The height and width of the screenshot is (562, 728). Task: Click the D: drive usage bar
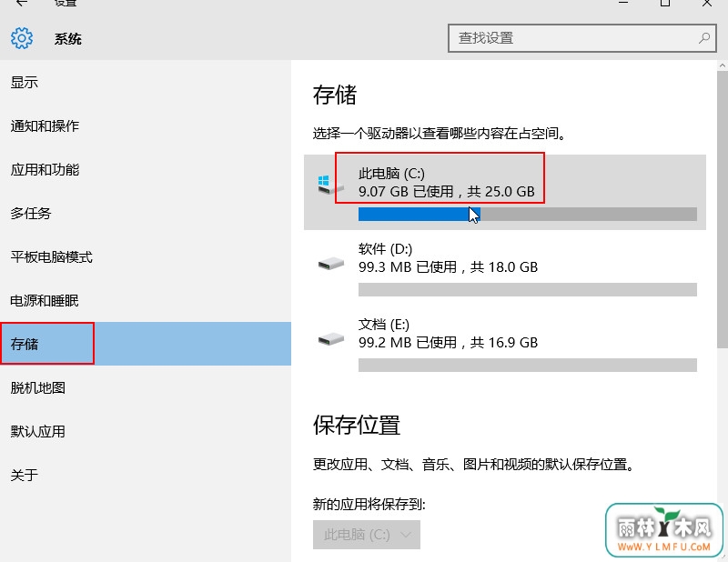(x=528, y=289)
